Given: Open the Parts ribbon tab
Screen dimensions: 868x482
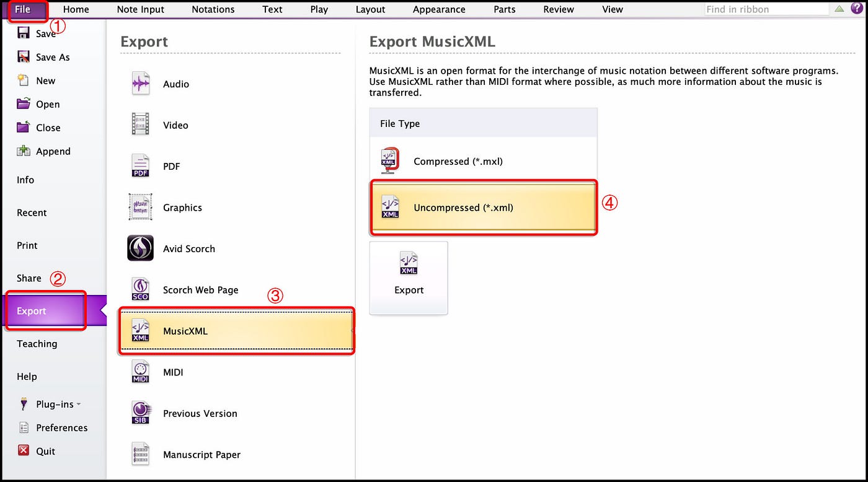Looking at the screenshot, I should [x=505, y=9].
